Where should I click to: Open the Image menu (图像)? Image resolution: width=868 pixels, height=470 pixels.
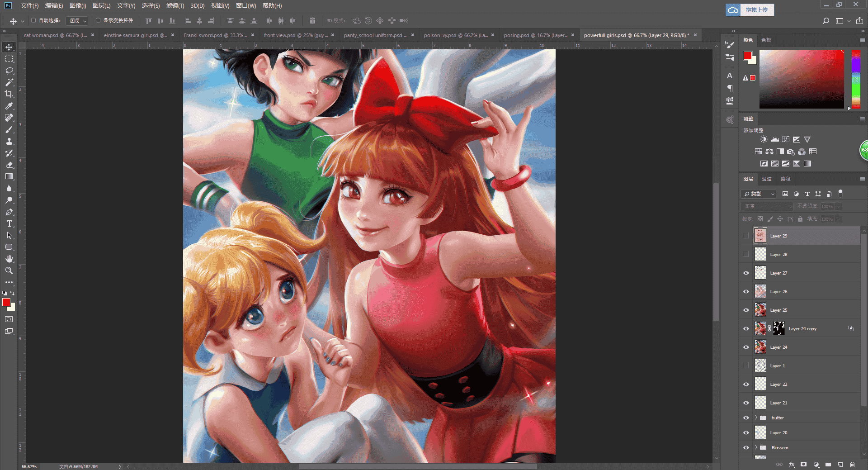point(78,6)
